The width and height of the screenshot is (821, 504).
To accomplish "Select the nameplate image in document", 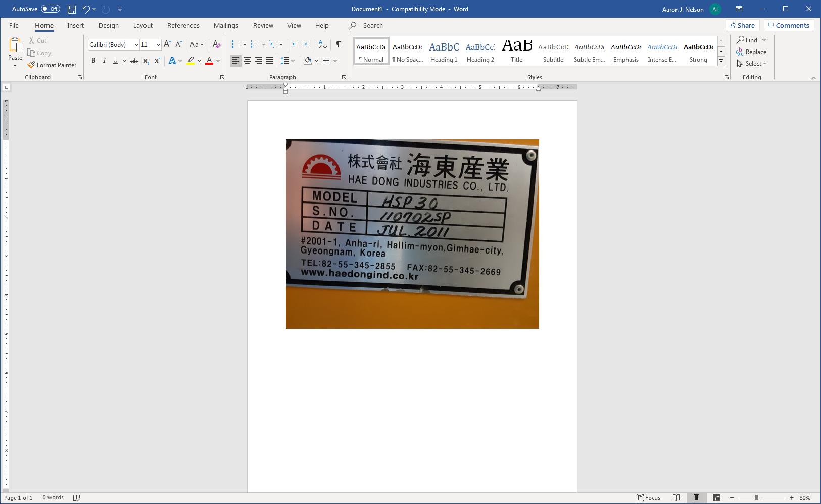I will point(412,234).
